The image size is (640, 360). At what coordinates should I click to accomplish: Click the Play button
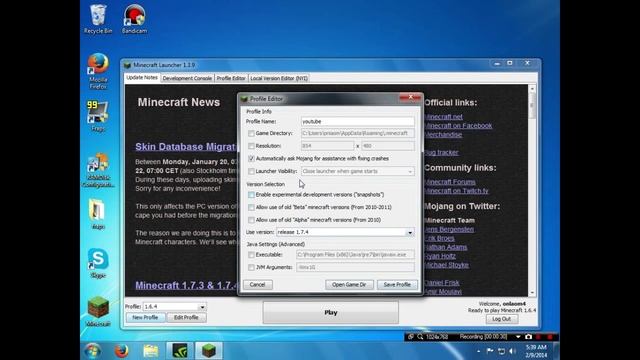(x=331, y=313)
